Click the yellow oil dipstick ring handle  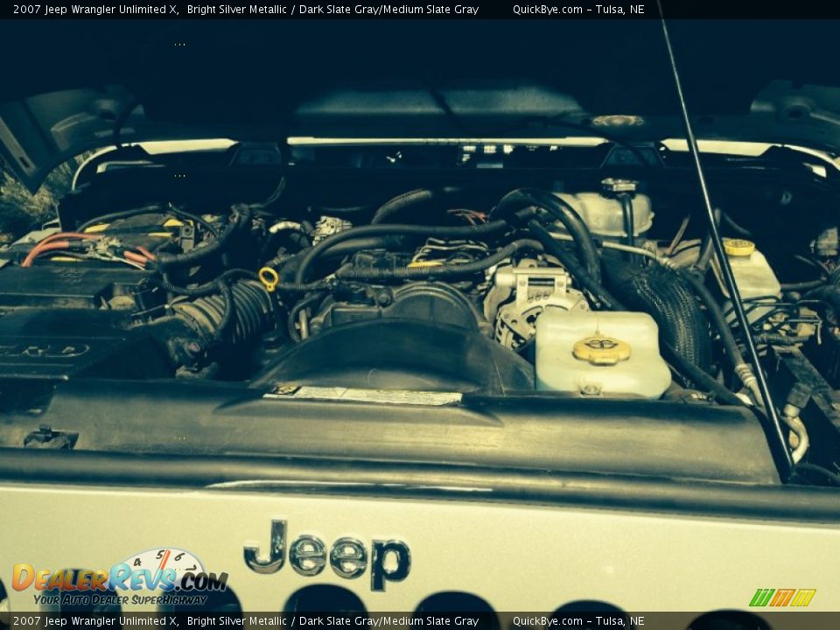click(269, 278)
